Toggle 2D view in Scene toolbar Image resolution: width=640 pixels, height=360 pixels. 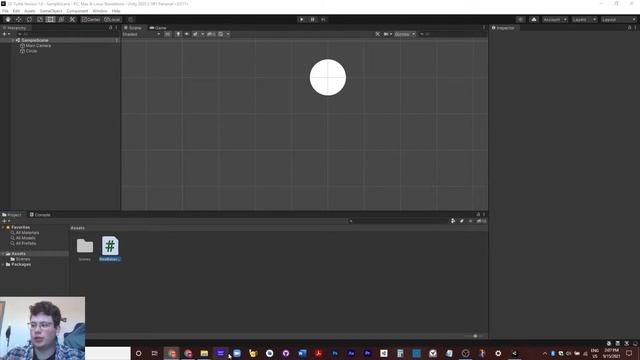point(168,34)
